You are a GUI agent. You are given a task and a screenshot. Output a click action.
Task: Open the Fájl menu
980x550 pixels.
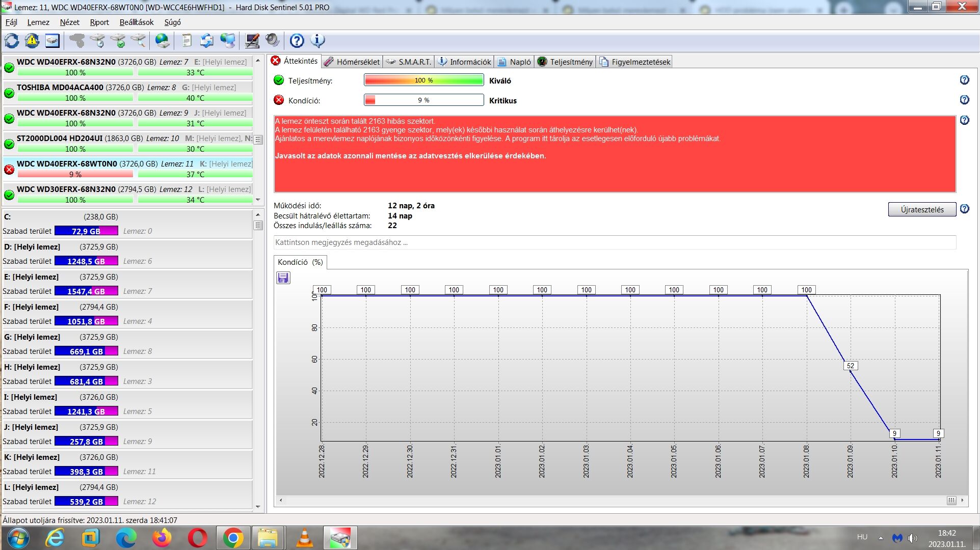11,22
